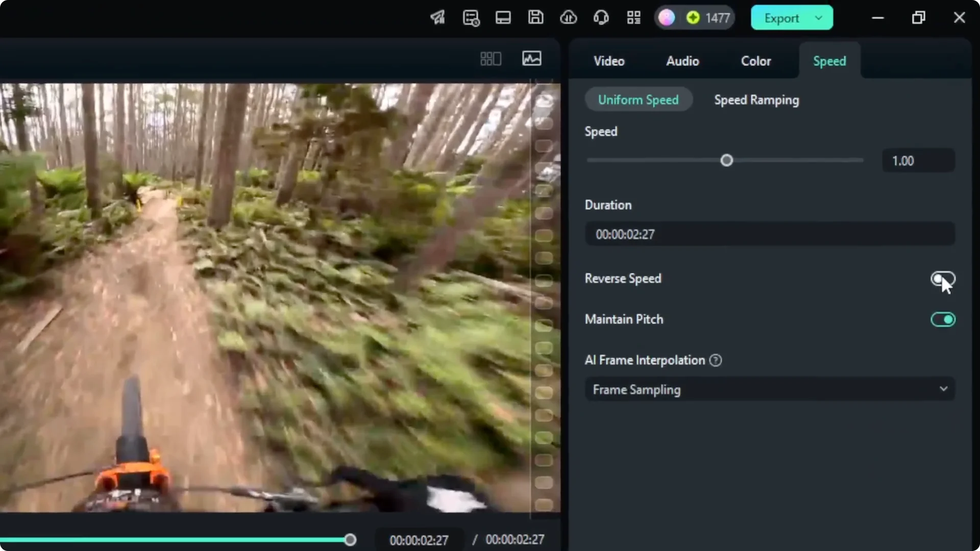Image resolution: width=980 pixels, height=551 pixels.
Task: Edit the Duration field showing 00:00:02:27
Action: (770, 234)
